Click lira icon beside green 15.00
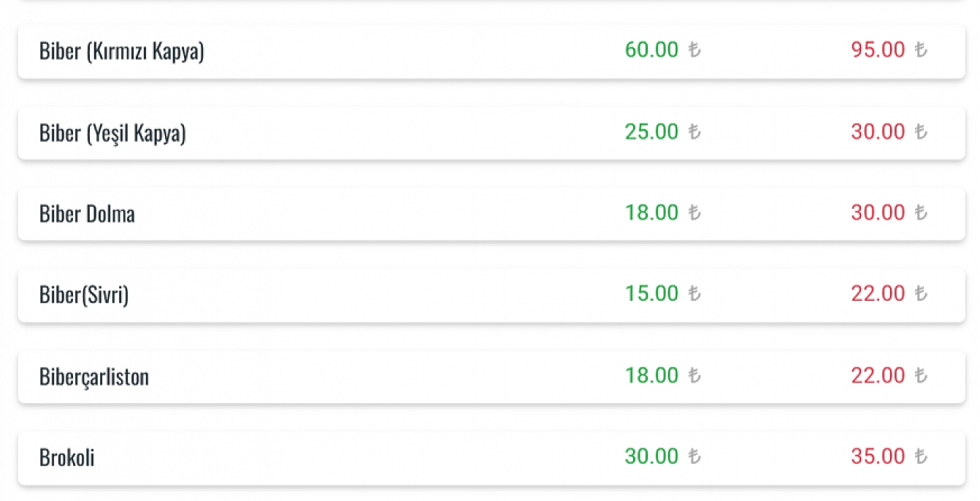 click(694, 294)
